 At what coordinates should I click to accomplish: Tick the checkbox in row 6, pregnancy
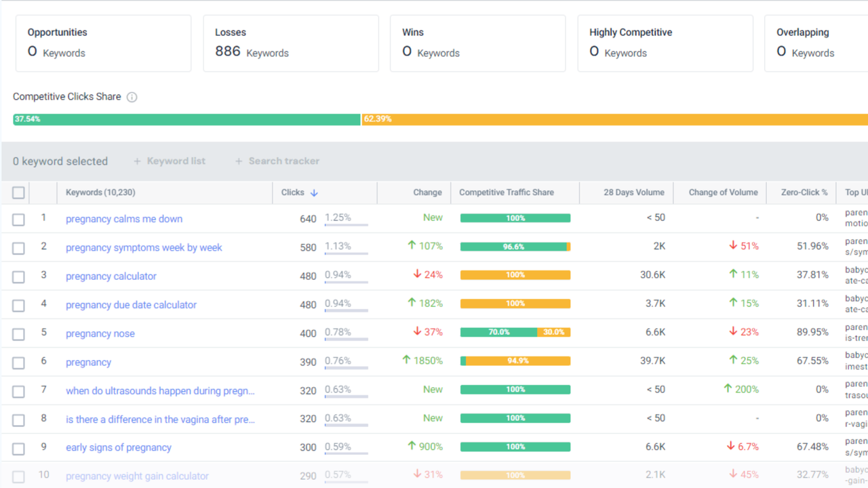tap(18, 363)
